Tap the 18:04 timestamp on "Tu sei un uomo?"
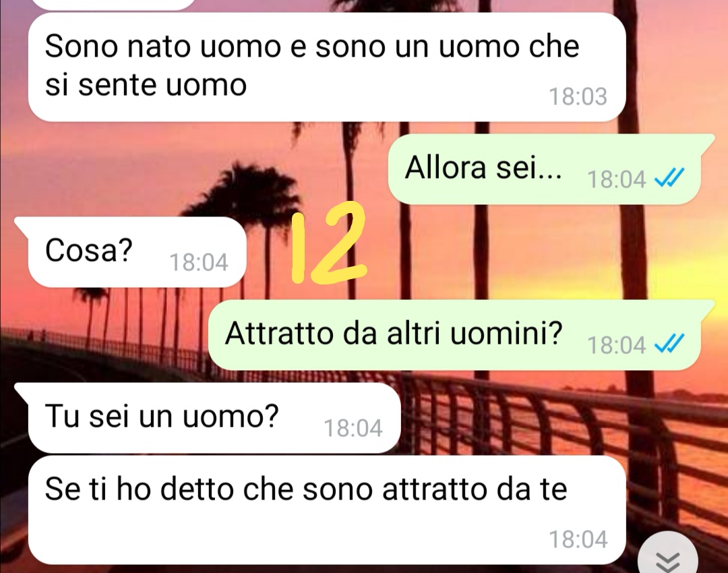 click(353, 428)
